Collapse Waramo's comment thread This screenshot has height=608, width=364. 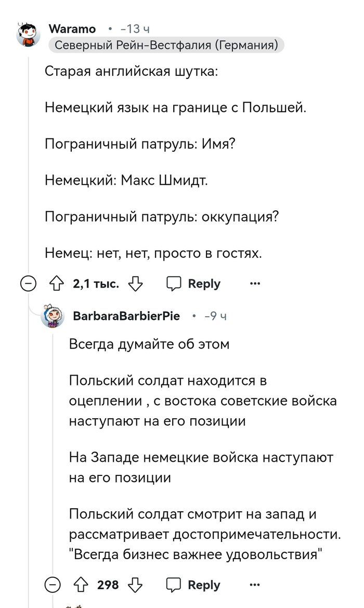click(x=28, y=284)
